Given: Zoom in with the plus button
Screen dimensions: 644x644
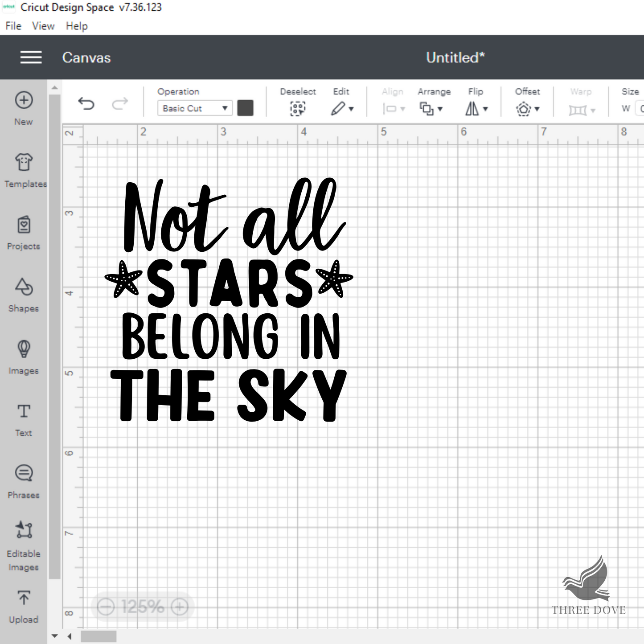Looking at the screenshot, I should [x=180, y=607].
